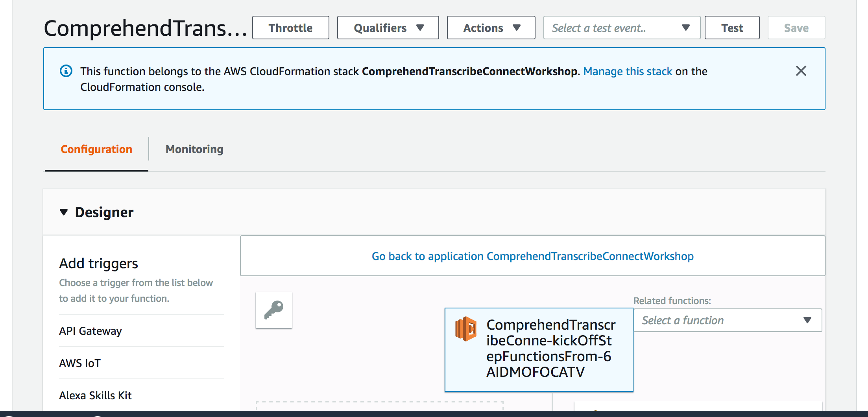Go back to application ComprehendTranscribeConnectWorkshop link
Image resolution: width=868 pixels, height=417 pixels.
point(533,256)
